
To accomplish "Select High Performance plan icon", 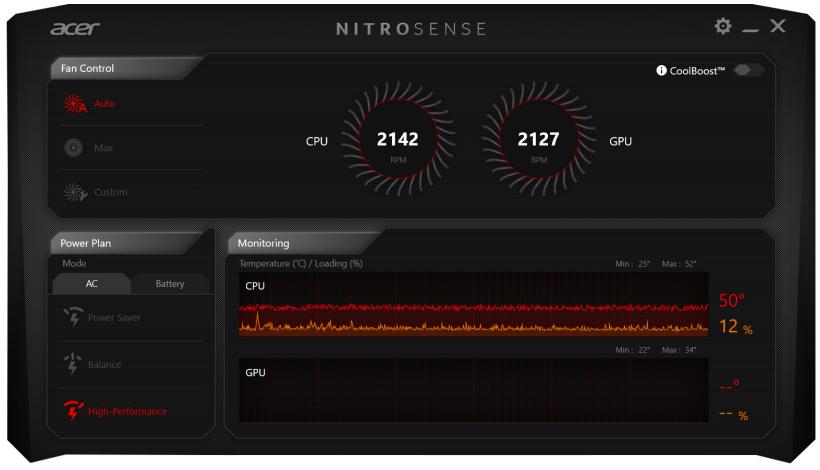I will [73, 411].
